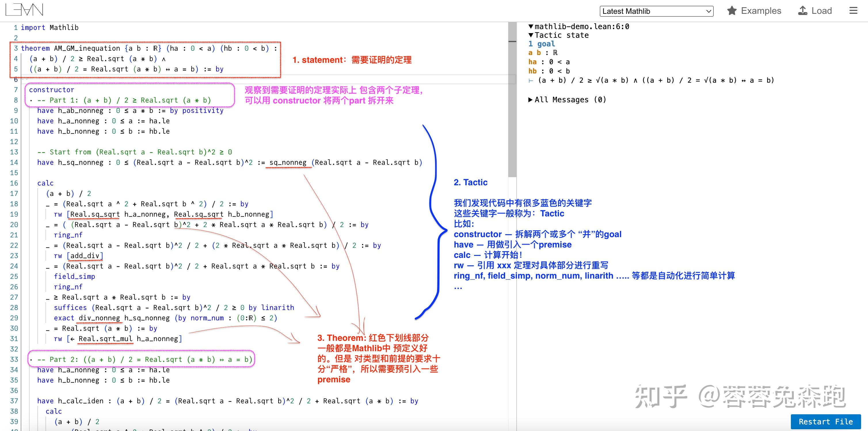Open the hamburger menu at top right
The image size is (868, 431).
(x=853, y=10)
